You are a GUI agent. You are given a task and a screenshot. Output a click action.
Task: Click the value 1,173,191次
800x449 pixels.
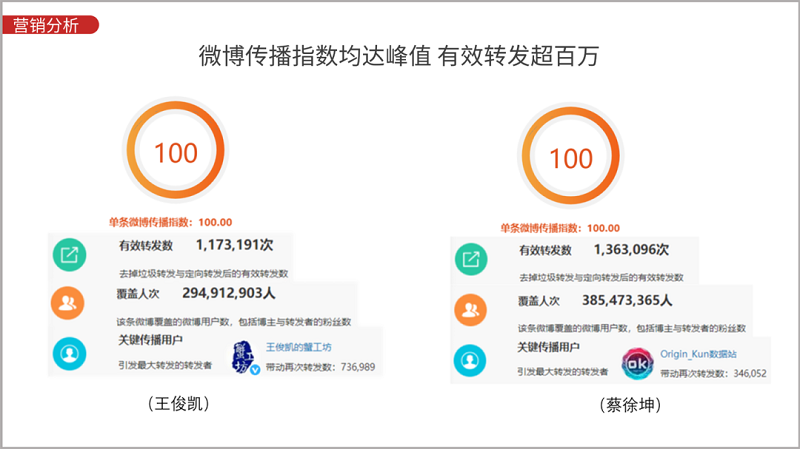click(235, 245)
